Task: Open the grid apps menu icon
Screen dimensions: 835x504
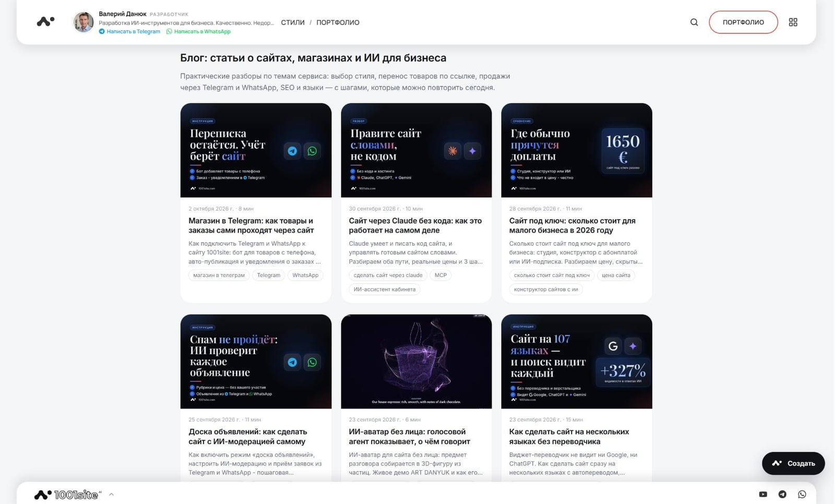Action: tap(793, 22)
